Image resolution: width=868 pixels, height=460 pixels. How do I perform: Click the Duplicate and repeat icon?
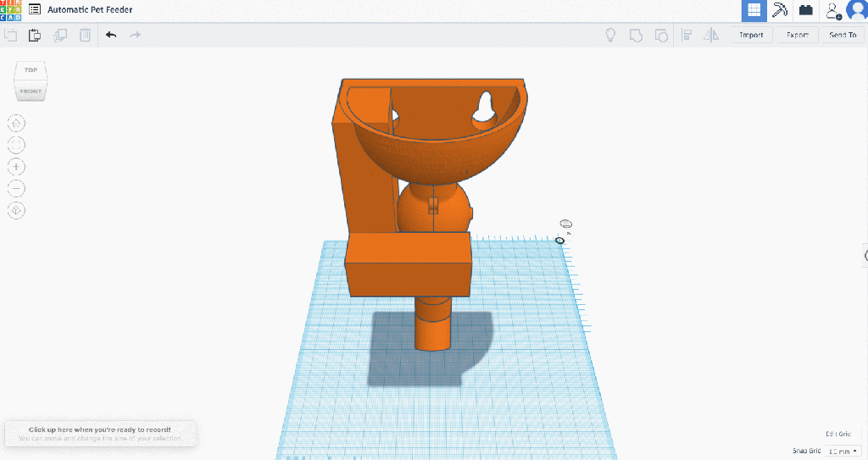(60, 35)
